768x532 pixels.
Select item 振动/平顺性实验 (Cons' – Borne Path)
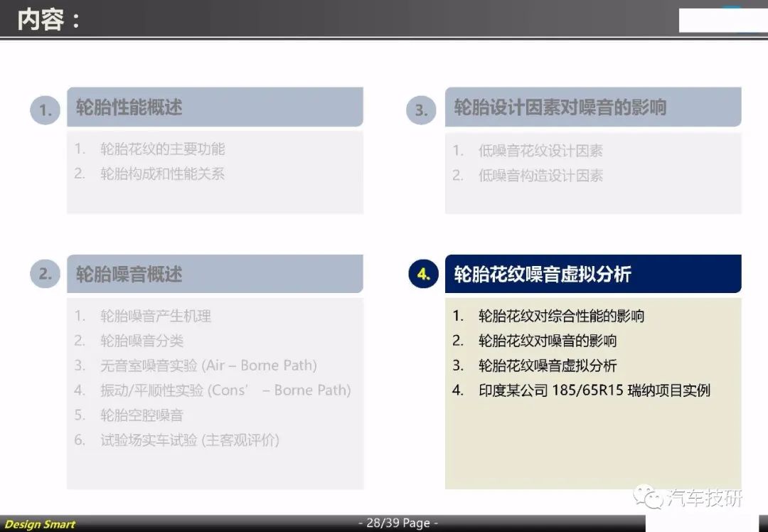226,390
